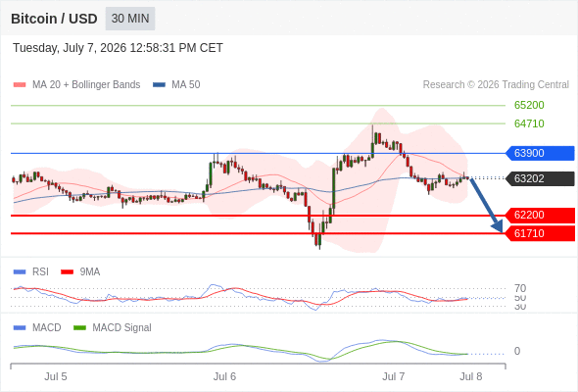Viewport: 578px width, 392px height.
Task: Click the Jul 7 date marker on the axis
Action: [393, 376]
